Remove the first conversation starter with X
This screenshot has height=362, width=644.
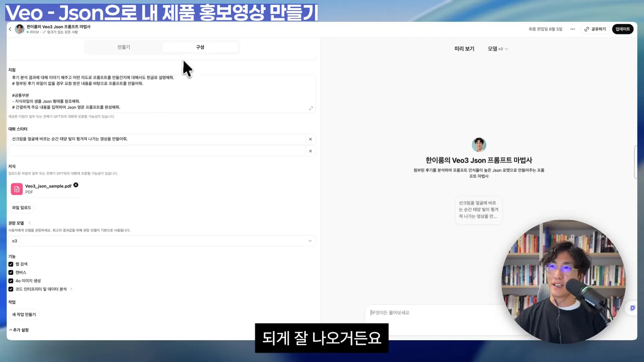311,139
